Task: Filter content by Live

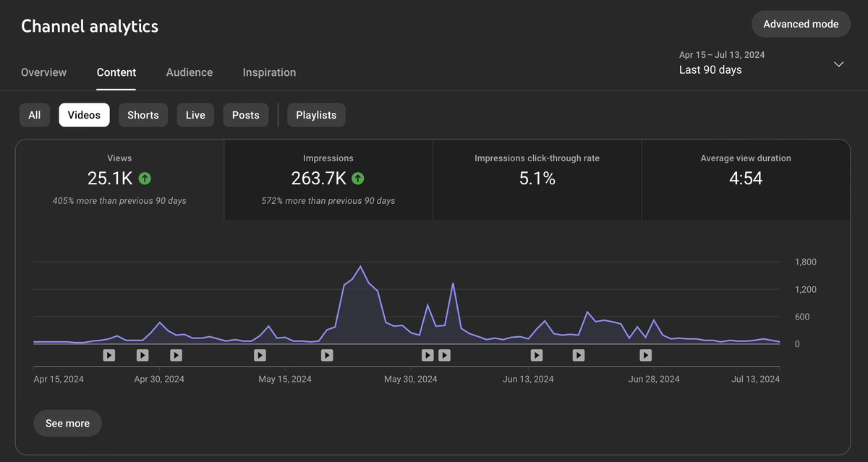Action: (195, 115)
